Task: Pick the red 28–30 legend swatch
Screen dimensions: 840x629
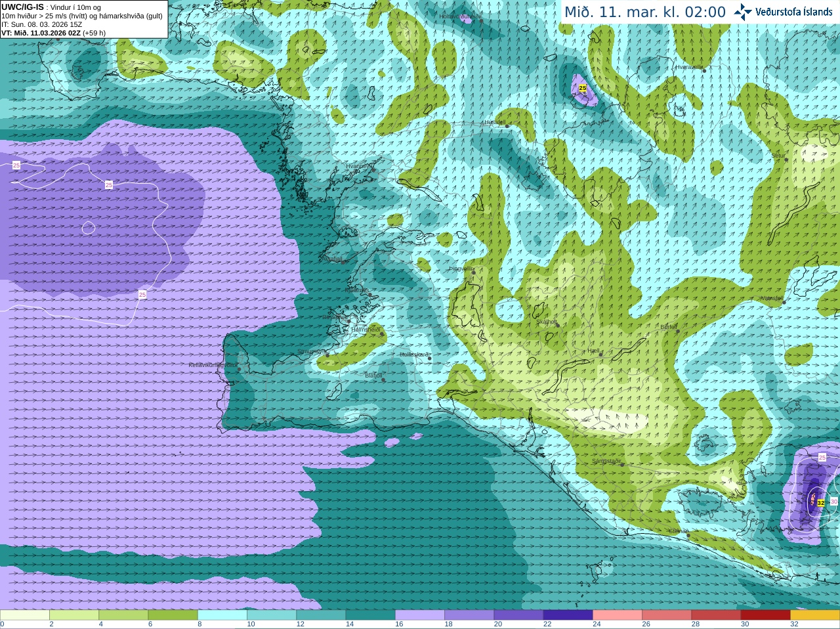Action: pos(716,615)
